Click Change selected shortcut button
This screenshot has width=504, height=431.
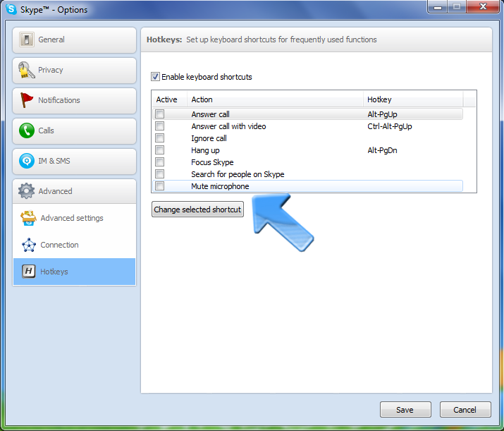[197, 210]
